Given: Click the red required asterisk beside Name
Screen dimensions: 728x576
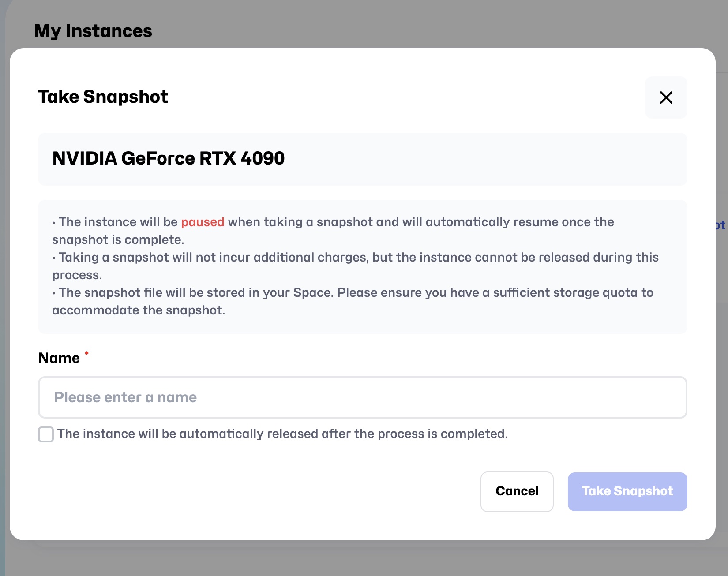Looking at the screenshot, I should 86,353.
